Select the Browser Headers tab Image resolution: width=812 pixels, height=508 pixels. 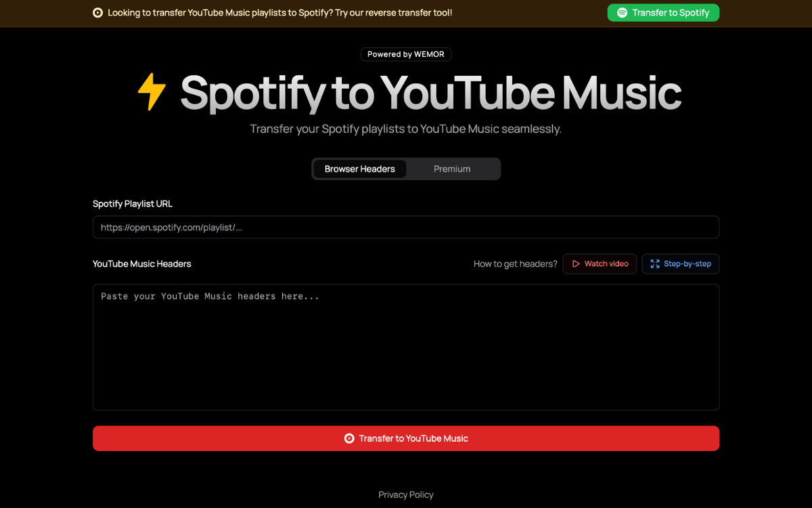tap(359, 169)
